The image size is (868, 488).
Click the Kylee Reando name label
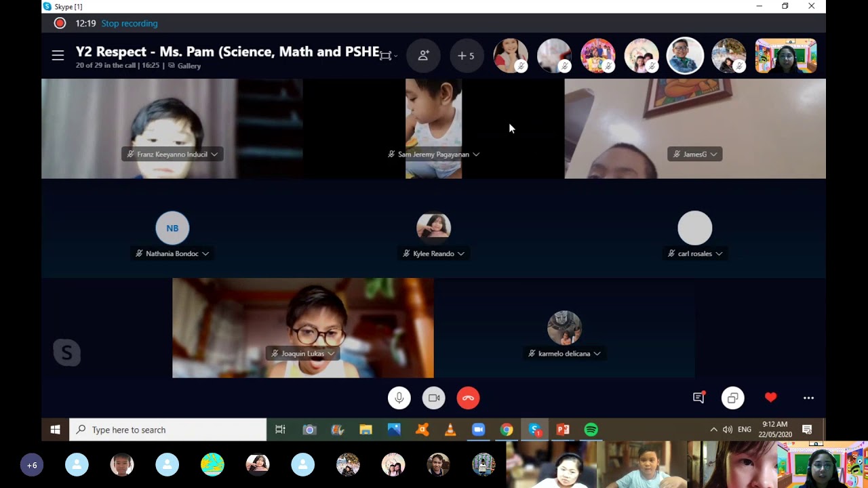tap(433, 253)
